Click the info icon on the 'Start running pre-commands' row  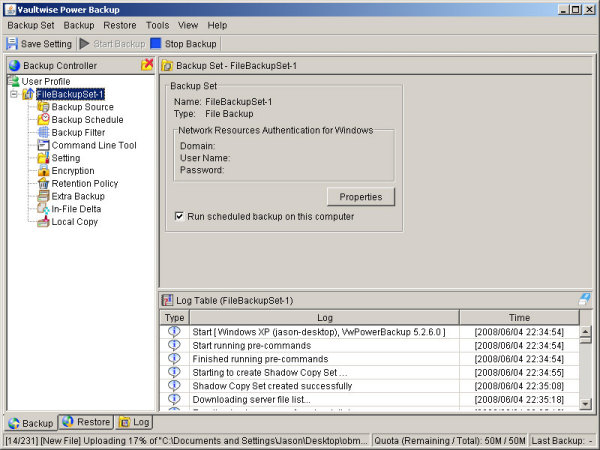(x=174, y=345)
